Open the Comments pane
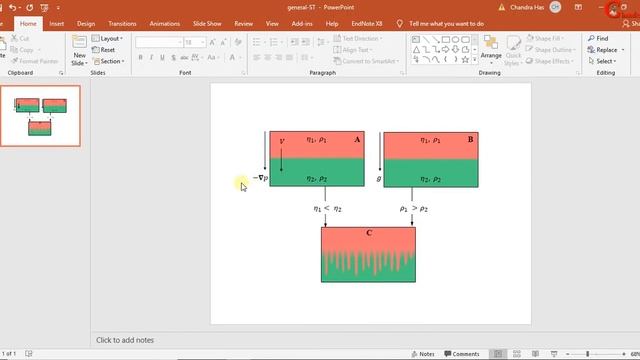This screenshot has width=640, height=360. [x=462, y=354]
